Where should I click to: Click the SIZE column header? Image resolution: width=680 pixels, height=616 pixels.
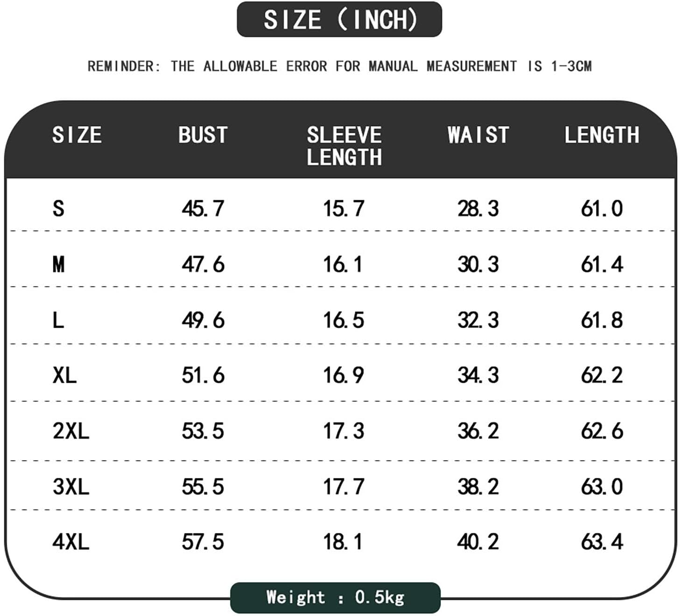pos(77,135)
